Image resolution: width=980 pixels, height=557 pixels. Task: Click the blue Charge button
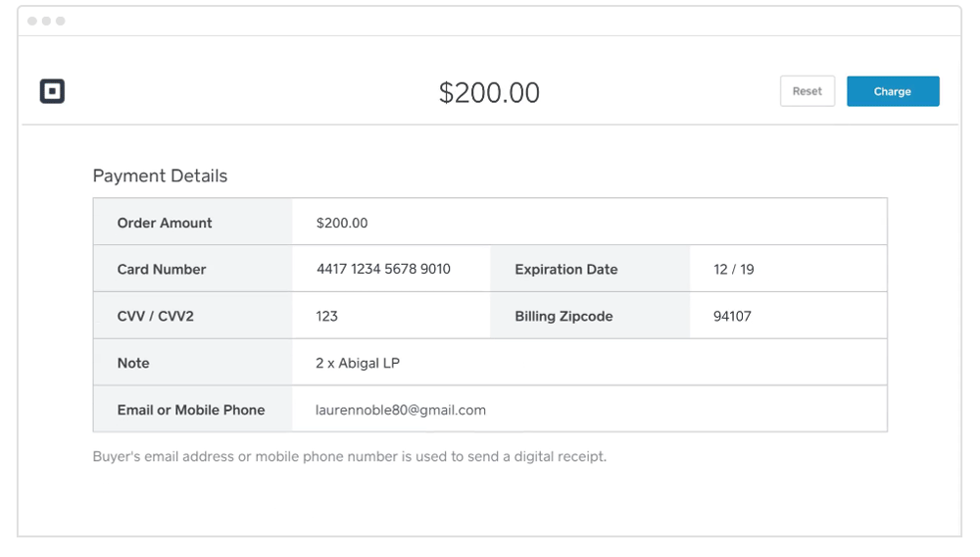click(x=893, y=91)
